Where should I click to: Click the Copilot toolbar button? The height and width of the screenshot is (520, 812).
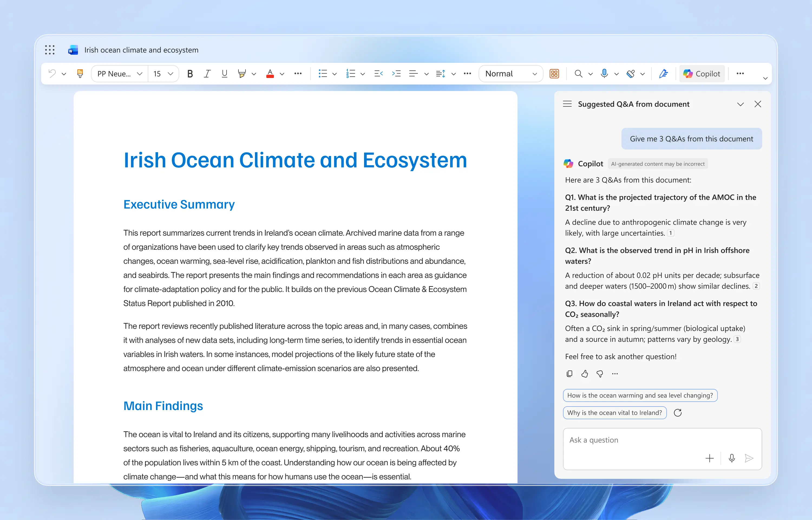coord(702,74)
